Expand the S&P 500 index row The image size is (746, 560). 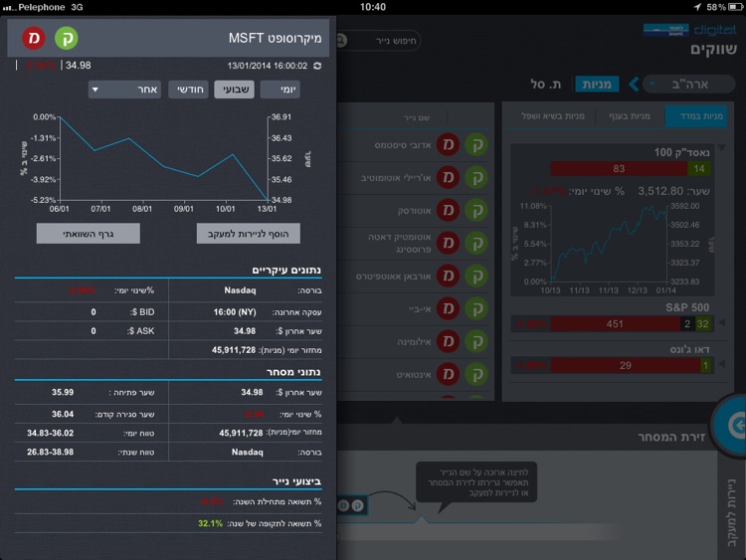[x=722, y=322]
